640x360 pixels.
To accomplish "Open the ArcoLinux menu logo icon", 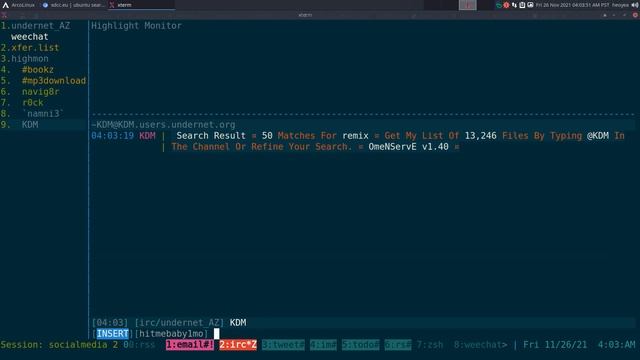I will click(x=5, y=5).
